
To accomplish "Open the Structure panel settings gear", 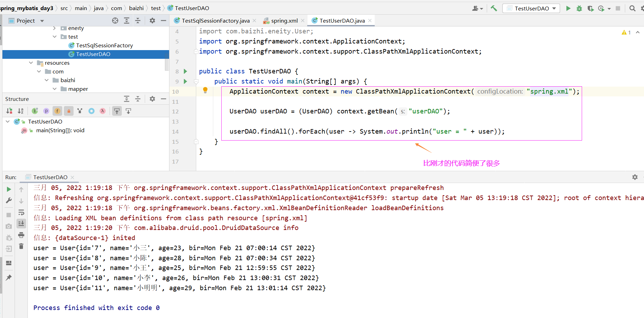I will 152,99.
